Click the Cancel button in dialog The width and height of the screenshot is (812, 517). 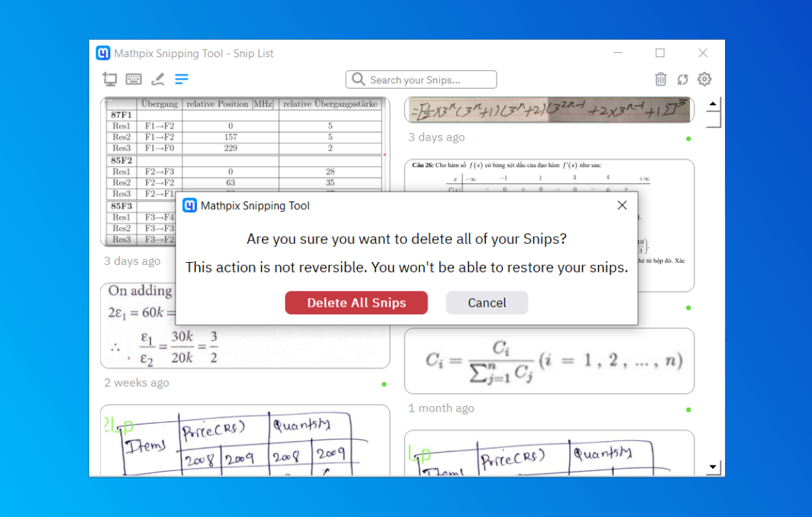tap(487, 302)
